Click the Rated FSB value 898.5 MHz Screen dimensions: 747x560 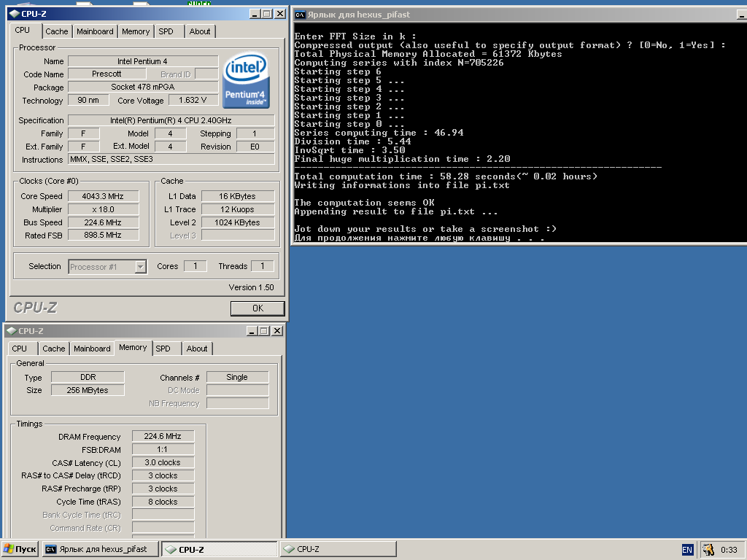point(103,235)
